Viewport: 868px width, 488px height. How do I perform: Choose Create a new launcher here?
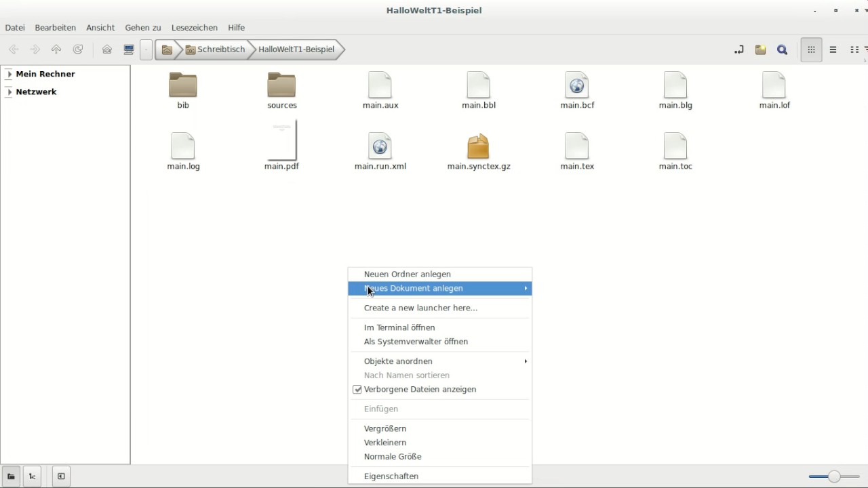439,308
